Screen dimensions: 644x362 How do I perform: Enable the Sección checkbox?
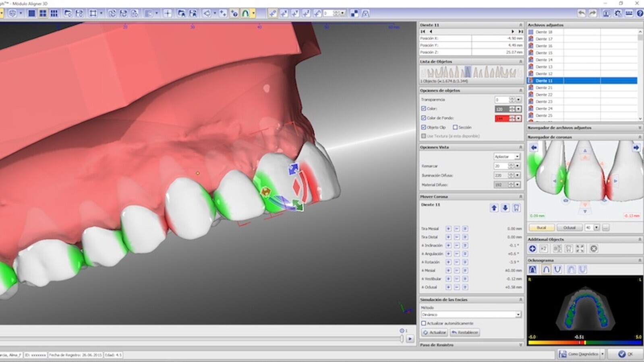[x=455, y=128]
